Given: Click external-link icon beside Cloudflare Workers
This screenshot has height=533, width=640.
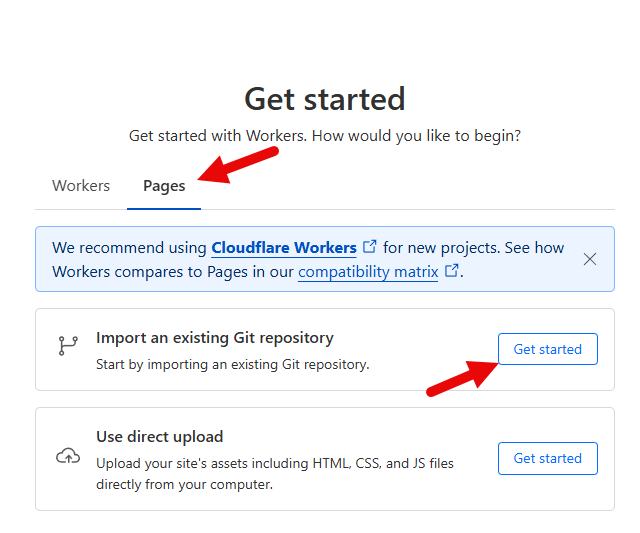Looking at the screenshot, I should 369,246.
